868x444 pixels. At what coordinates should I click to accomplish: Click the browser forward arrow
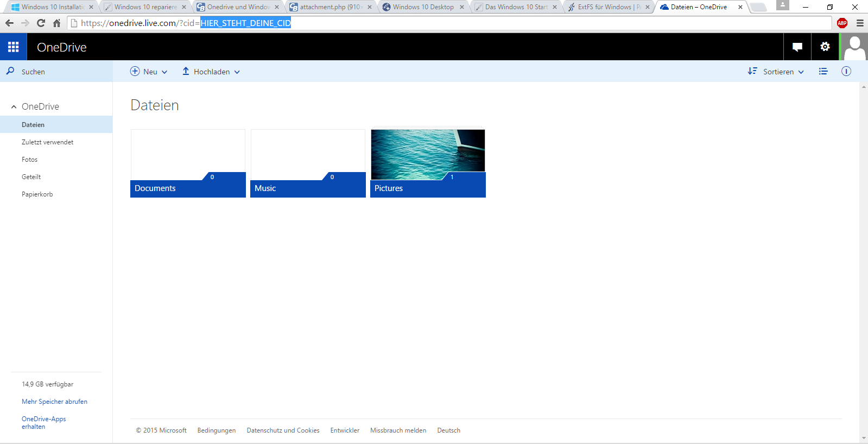[25, 23]
